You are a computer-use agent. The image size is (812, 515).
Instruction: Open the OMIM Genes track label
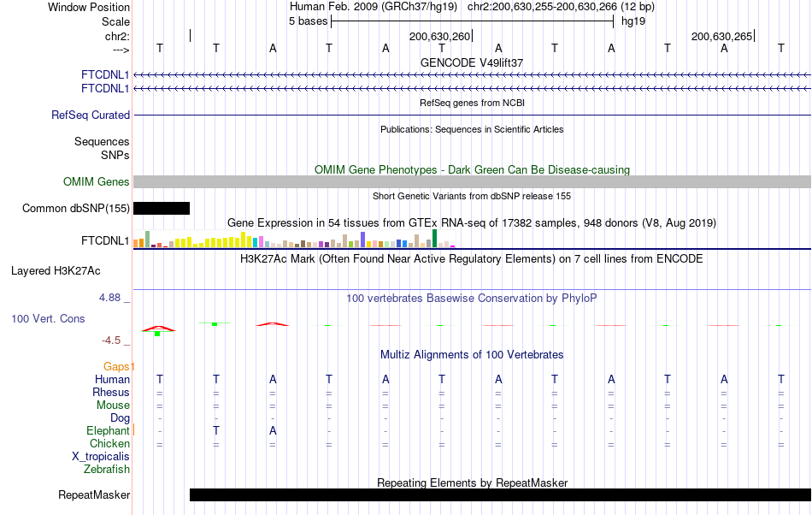[x=96, y=182]
